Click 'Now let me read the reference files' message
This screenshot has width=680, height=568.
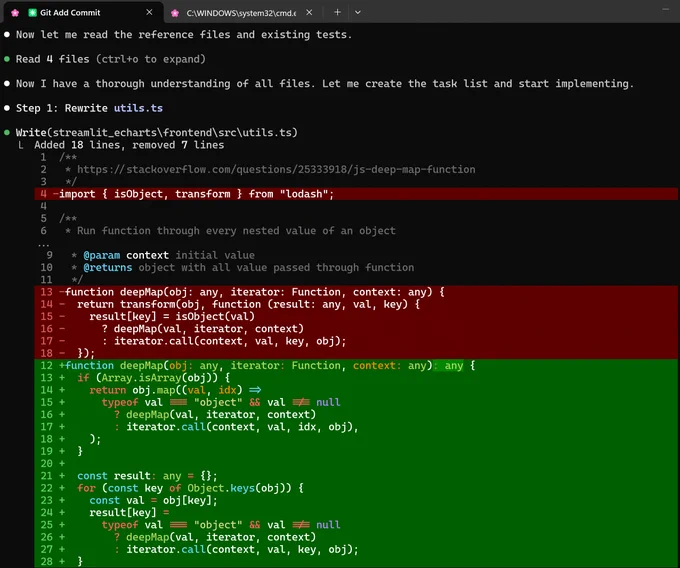click(x=184, y=35)
